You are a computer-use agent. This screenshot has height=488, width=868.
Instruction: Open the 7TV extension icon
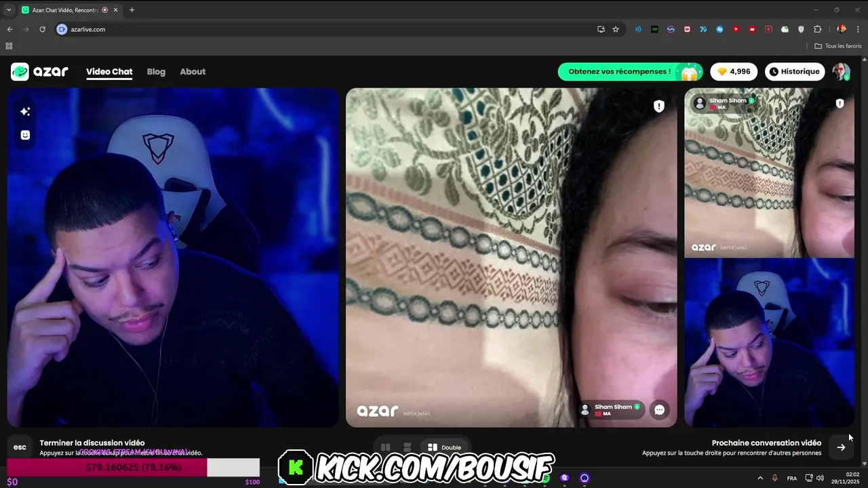pyautogui.click(x=703, y=29)
